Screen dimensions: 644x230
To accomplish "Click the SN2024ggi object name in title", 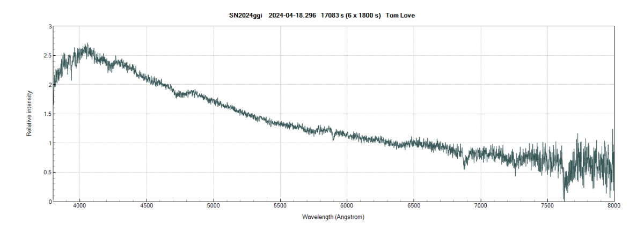I will [x=246, y=16].
